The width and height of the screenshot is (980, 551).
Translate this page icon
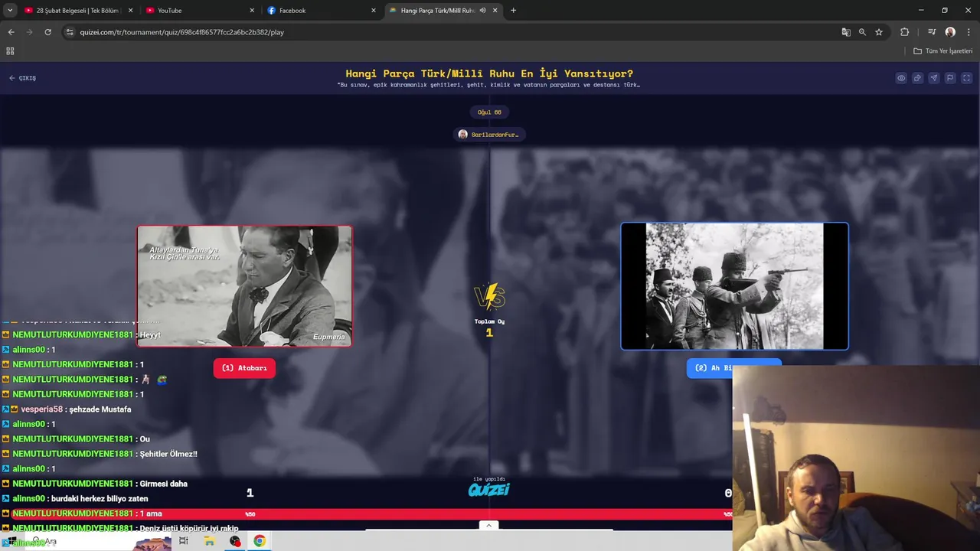tap(846, 32)
